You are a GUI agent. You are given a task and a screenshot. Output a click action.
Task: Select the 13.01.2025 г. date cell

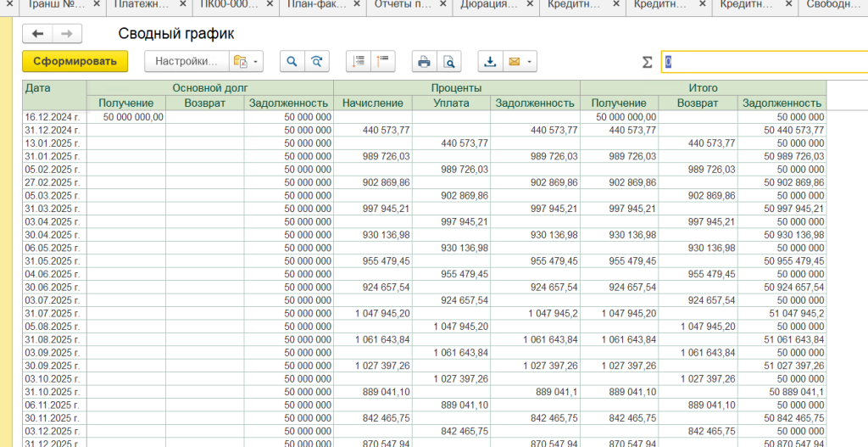(x=55, y=142)
